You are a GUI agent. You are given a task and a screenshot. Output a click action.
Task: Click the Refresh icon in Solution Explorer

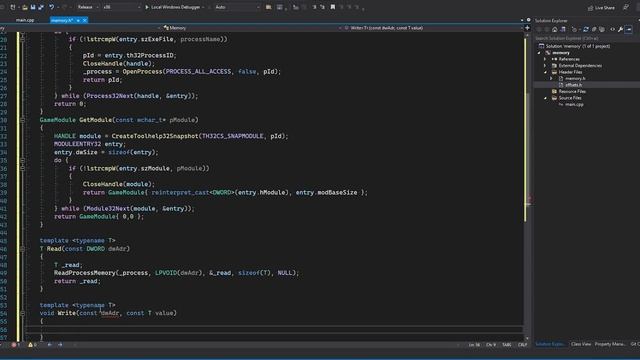pyautogui.click(x=586, y=29)
